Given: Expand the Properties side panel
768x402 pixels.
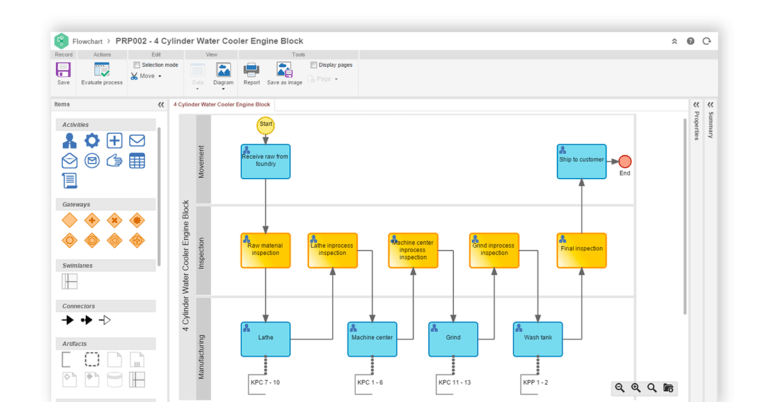Looking at the screenshot, I should [696, 104].
